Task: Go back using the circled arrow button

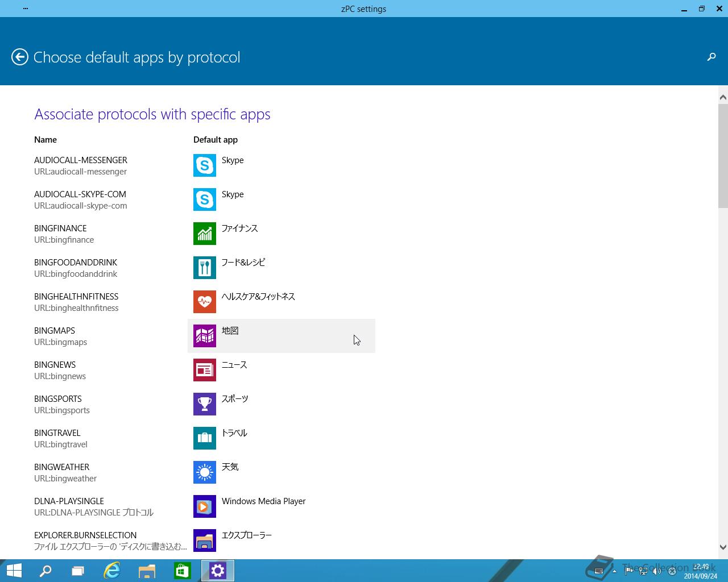Action: (x=20, y=57)
